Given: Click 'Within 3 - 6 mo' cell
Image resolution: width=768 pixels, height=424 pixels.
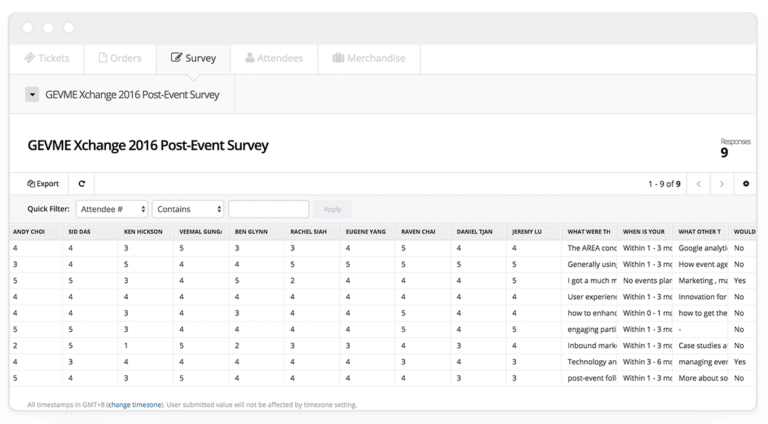Looking at the screenshot, I should 647,362.
